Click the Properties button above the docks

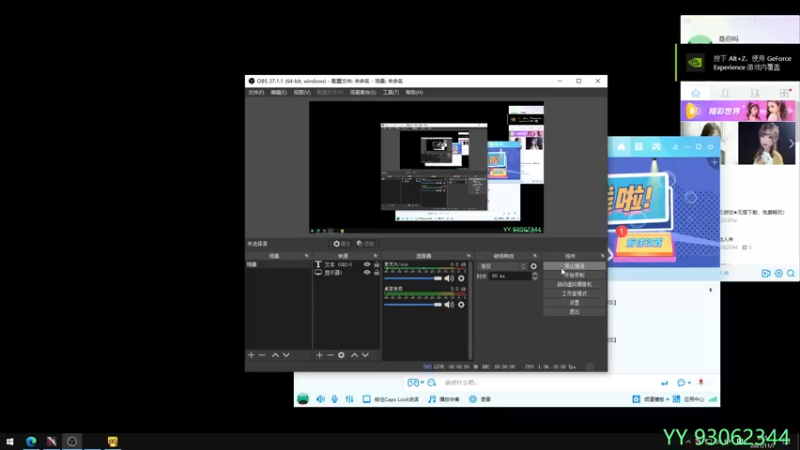point(342,244)
